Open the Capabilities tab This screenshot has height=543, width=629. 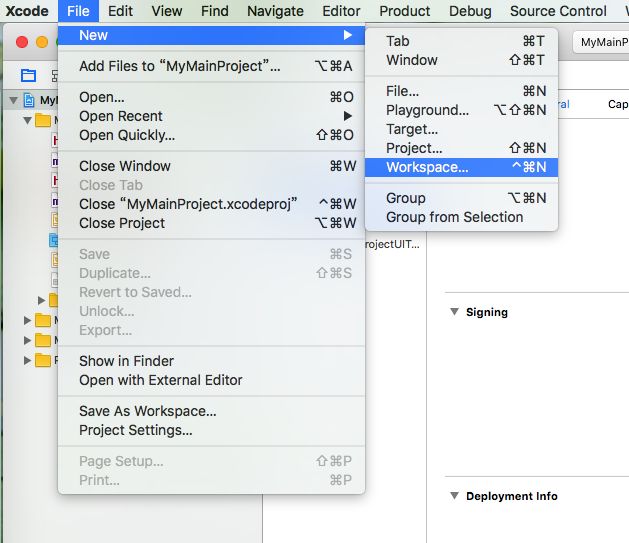tap(618, 104)
